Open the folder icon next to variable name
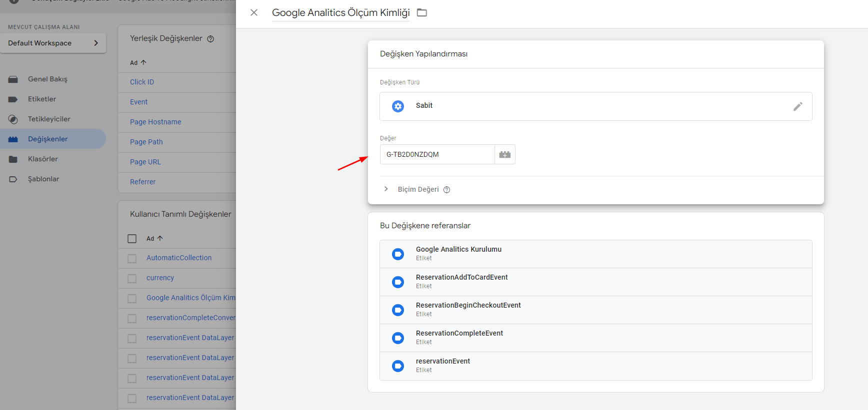The height and width of the screenshot is (410, 868). 422,12
